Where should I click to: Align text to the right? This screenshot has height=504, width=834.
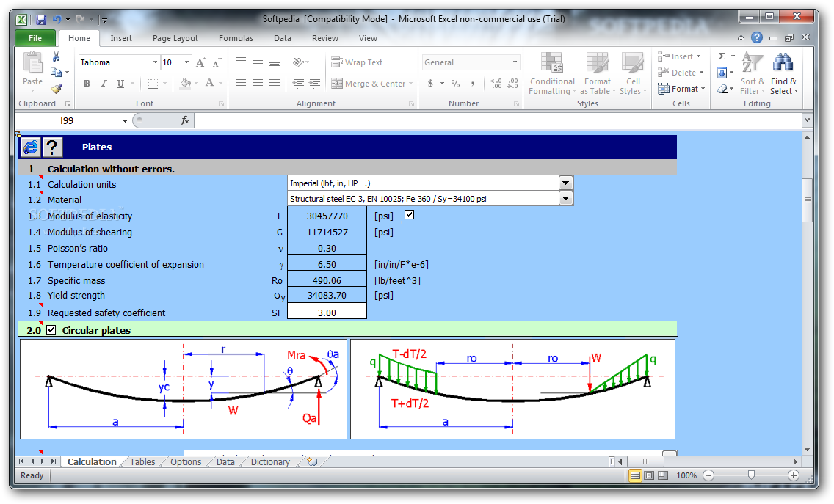[x=275, y=84]
